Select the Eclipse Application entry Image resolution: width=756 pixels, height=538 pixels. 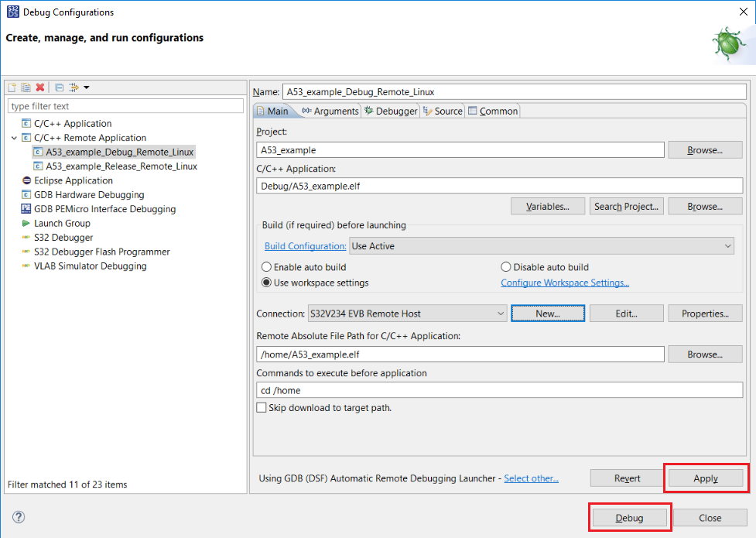click(73, 180)
